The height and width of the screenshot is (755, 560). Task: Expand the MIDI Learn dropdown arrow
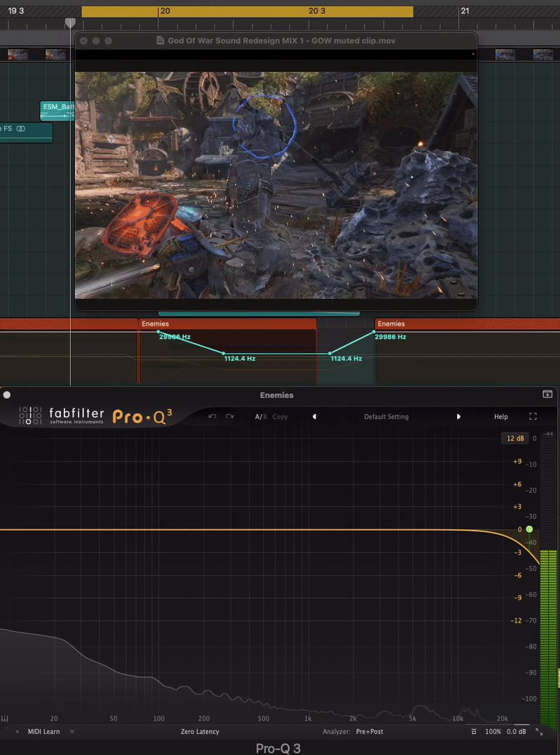(72, 732)
